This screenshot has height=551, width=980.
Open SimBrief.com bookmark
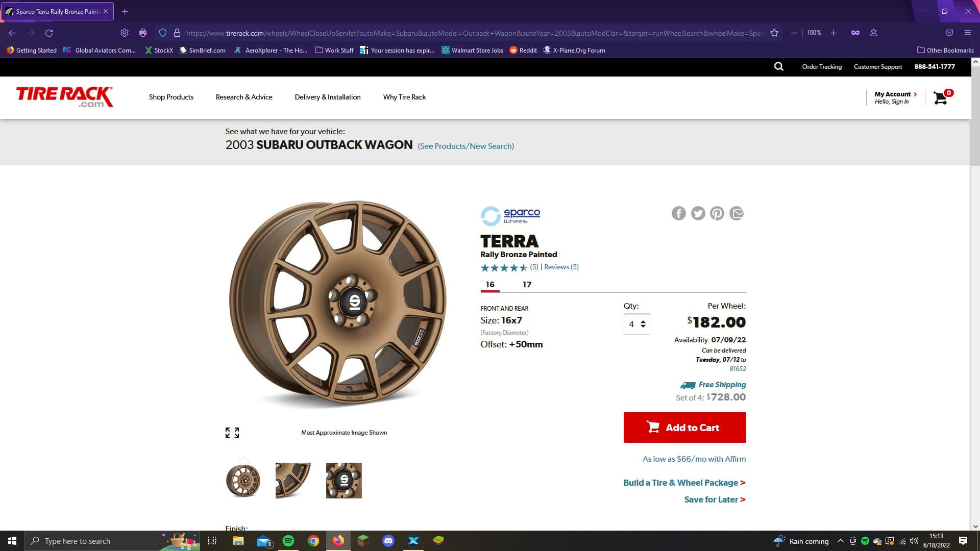[x=203, y=50]
